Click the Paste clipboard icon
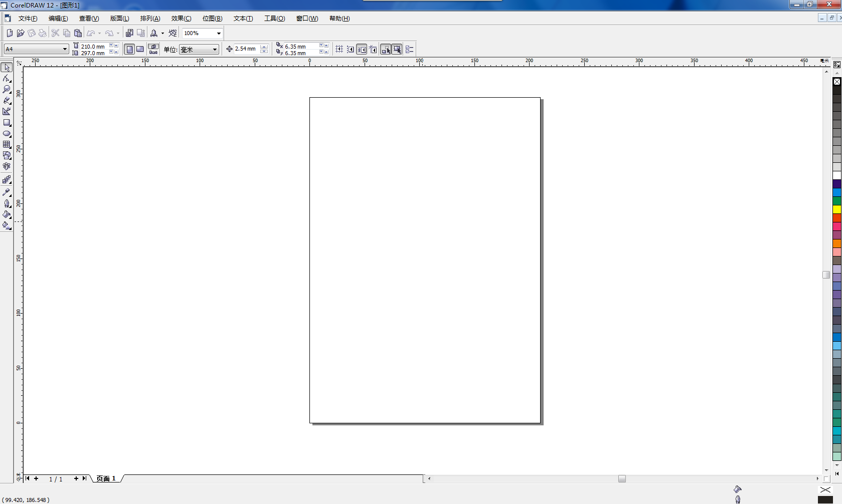Screen dimensions: 842x504 coord(78,33)
